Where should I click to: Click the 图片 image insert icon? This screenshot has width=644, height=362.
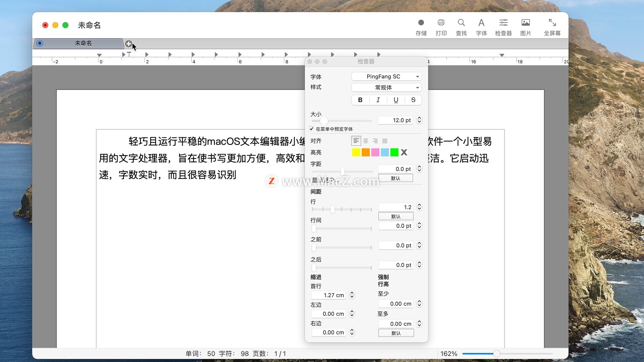point(526,23)
